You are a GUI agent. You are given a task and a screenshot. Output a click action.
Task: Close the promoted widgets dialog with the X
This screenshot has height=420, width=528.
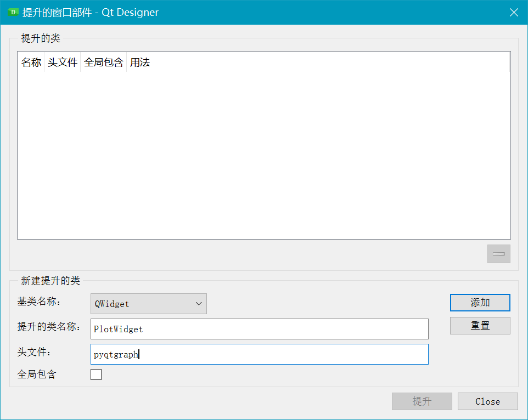pyautogui.click(x=514, y=13)
